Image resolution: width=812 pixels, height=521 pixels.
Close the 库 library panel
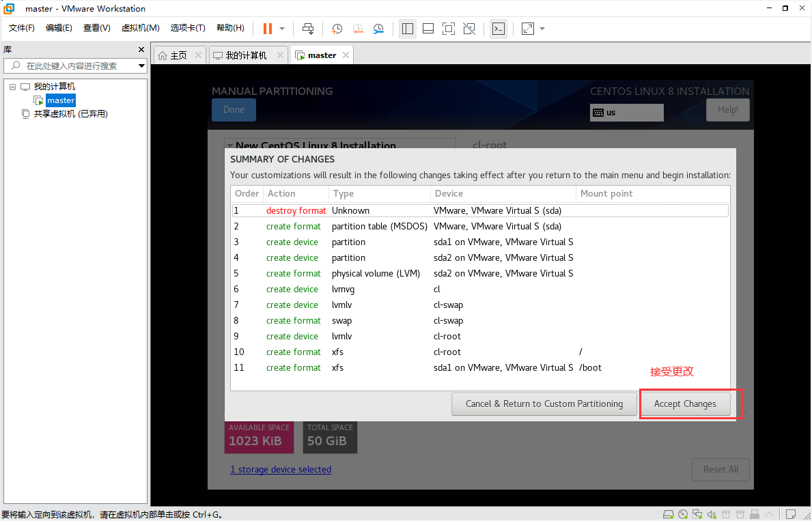(x=141, y=50)
